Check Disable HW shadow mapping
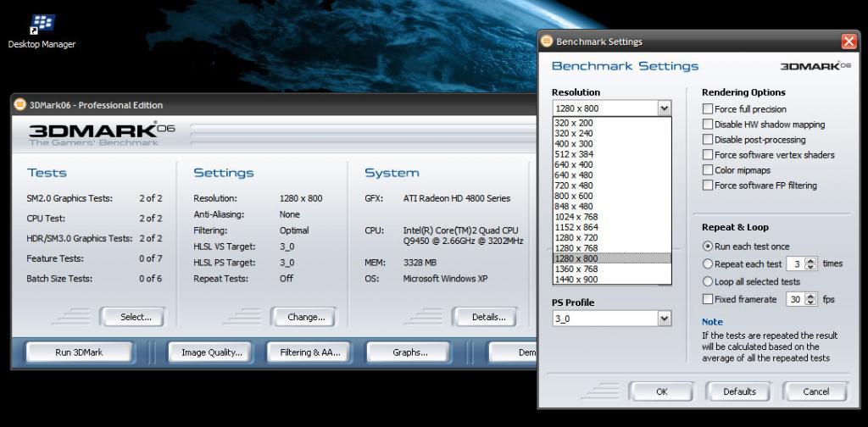Viewport: 868px width, 427px height. 708,125
